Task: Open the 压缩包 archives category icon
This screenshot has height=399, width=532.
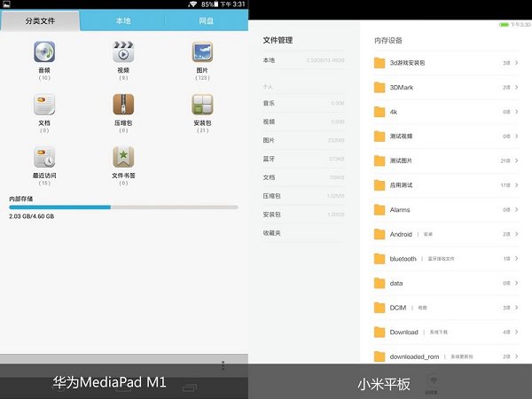Action: click(x=123, y=105)
